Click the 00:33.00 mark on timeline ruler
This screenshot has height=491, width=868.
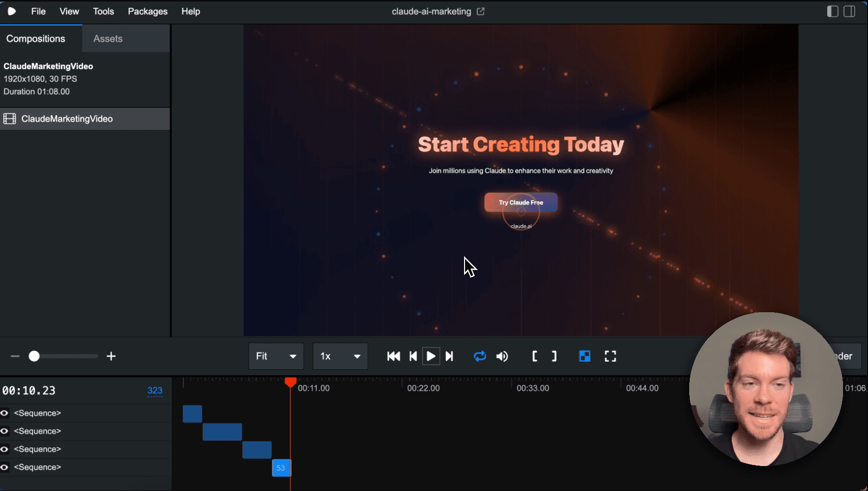[533, 388]
